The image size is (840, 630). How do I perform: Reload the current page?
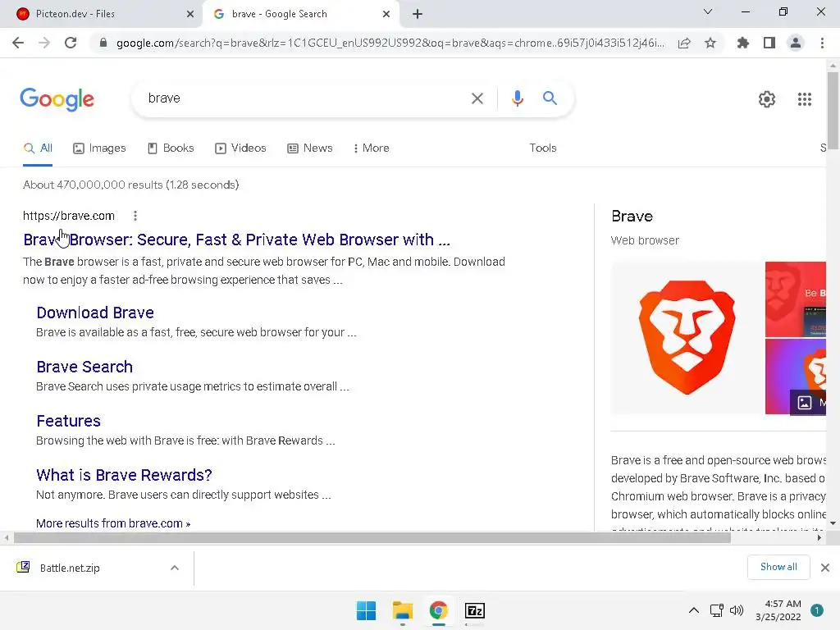(x=71, y=43)
